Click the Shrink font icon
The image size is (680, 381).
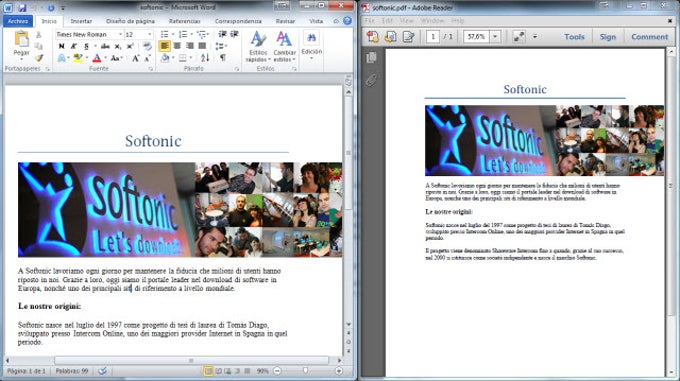[147, 58]
